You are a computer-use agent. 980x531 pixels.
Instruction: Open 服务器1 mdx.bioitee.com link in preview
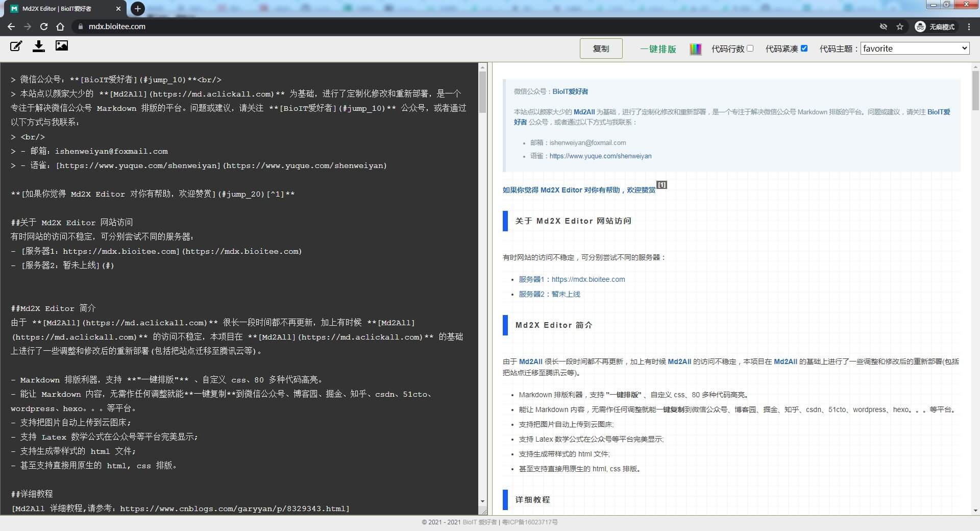572,279
